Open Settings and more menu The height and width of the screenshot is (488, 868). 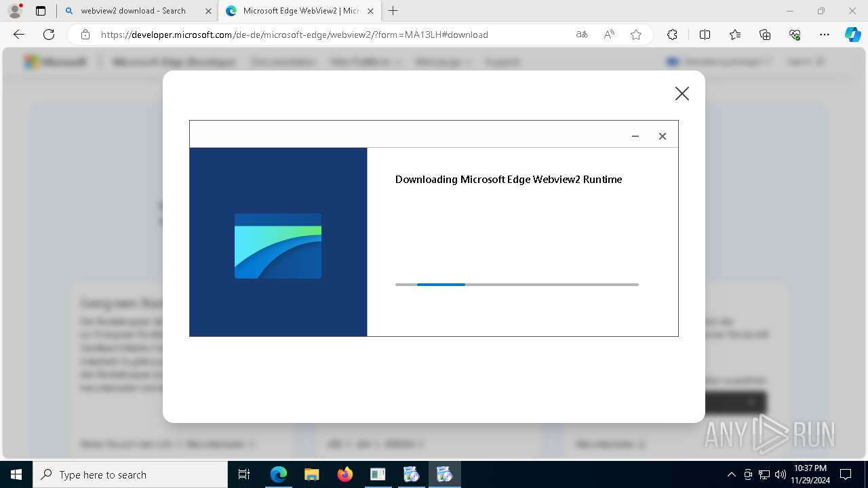click(x=825, y=35)
